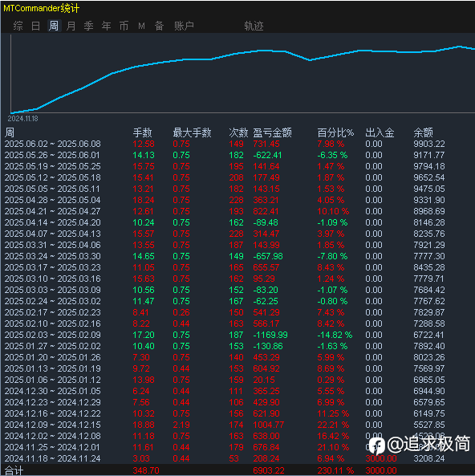Click the 合计 total row
This screenshot has width=475, height=476.
click(x=237, y=470)
